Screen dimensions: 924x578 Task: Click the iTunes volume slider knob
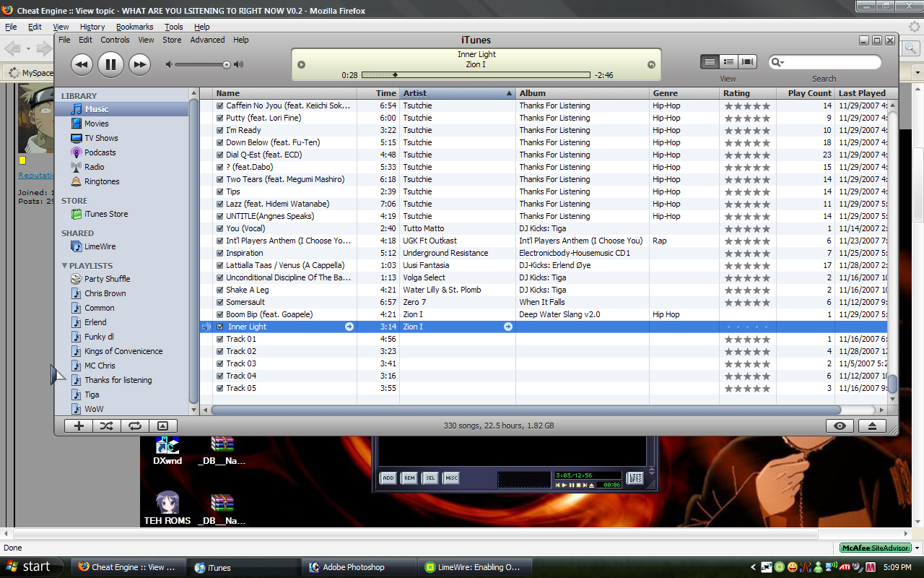pos(227,64)
